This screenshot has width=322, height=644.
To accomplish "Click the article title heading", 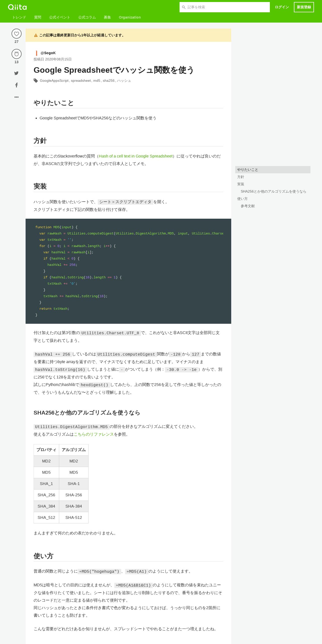I will tap(114, 70).
